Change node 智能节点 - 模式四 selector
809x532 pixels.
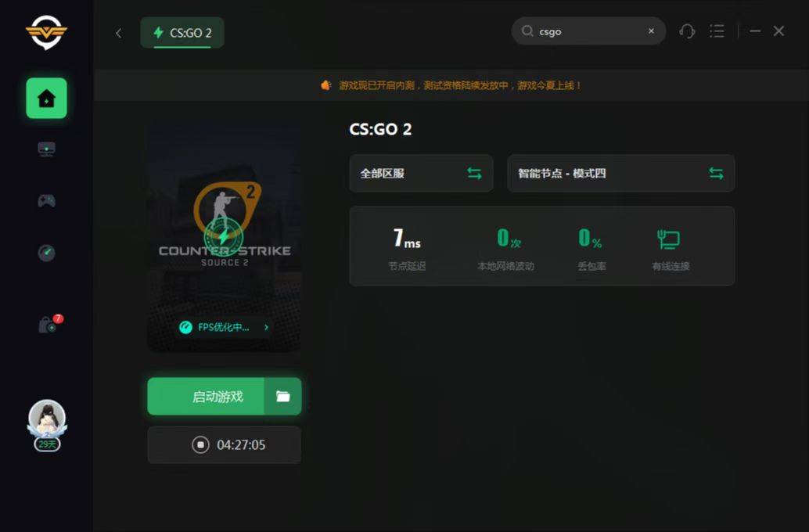(620, 174)
